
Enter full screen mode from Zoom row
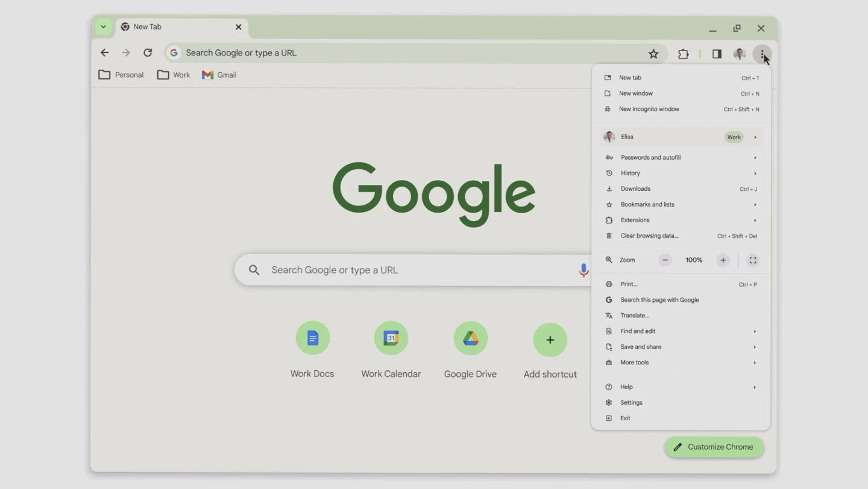753,260
